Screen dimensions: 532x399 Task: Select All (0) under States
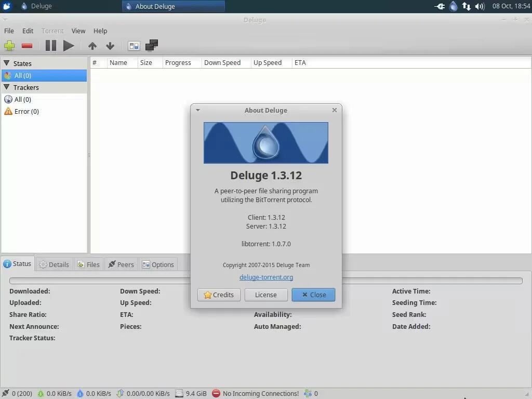(x=44, y=75)
